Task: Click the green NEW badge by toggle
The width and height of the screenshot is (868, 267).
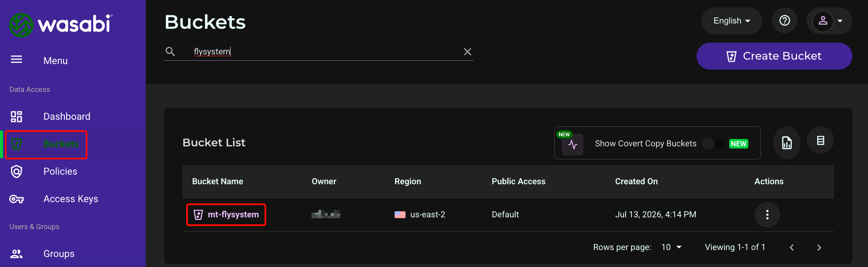Action: pyautogui.click(x=739, y=144)
